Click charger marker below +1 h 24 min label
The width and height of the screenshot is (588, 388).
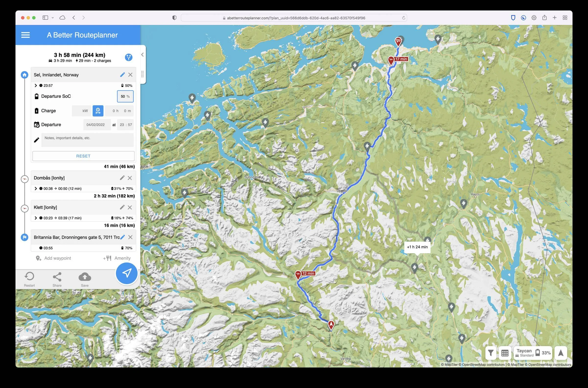coord(415,268)
